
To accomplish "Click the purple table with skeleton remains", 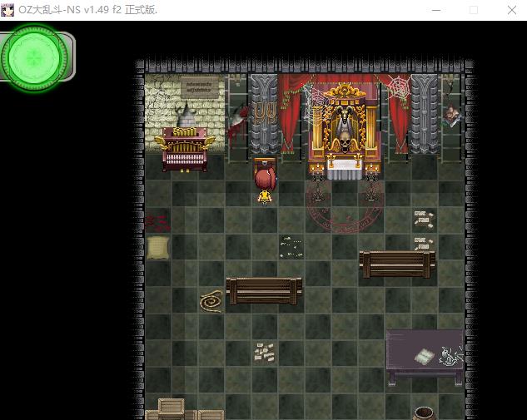I will (x=425, y=357).
